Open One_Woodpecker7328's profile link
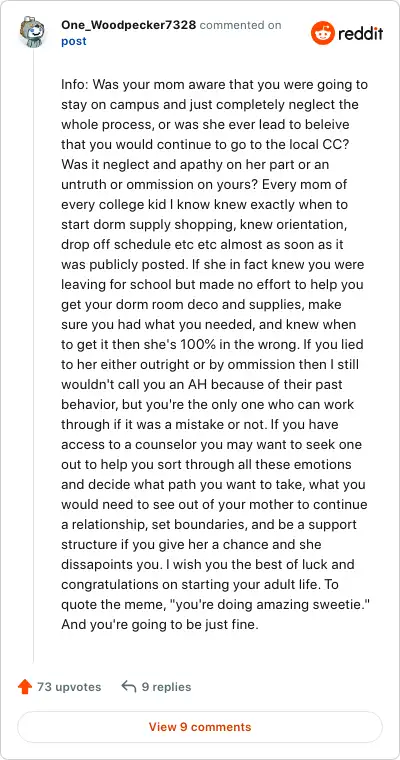Image resolution: width=400 pixels, height=760 pixels. tap(128, 25)
